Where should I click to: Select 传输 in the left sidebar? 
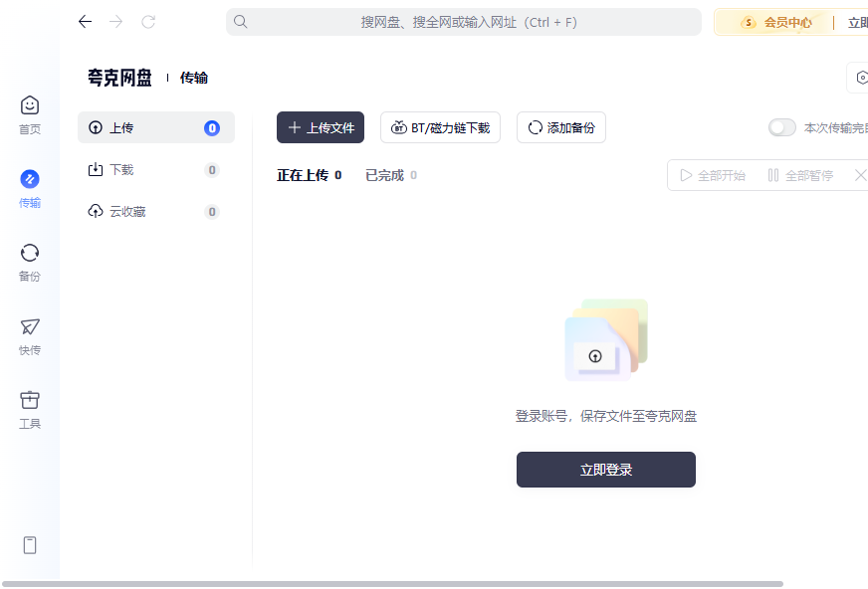pos(30,189)
